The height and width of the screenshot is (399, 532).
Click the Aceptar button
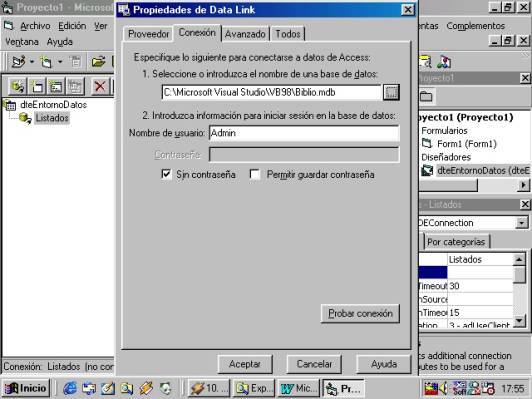click(245, 364)
